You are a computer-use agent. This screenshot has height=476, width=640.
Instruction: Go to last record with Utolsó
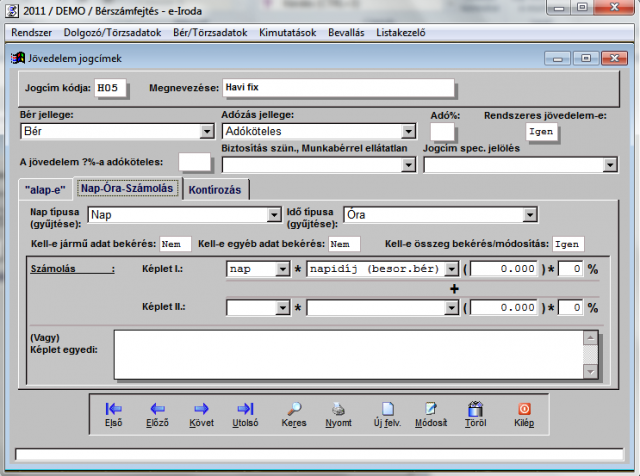click(245, 414)
